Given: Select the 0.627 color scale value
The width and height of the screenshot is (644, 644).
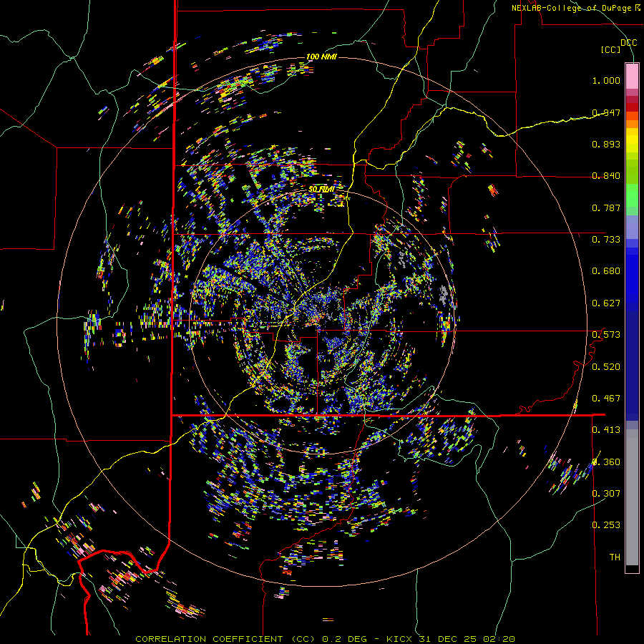Looking at the screenshot, I should coord(606,303).
